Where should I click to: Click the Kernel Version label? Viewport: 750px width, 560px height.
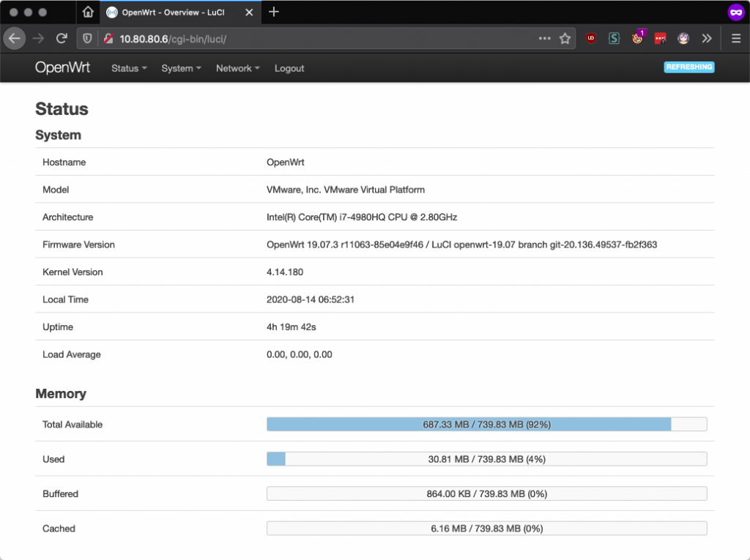click(73, 272)
